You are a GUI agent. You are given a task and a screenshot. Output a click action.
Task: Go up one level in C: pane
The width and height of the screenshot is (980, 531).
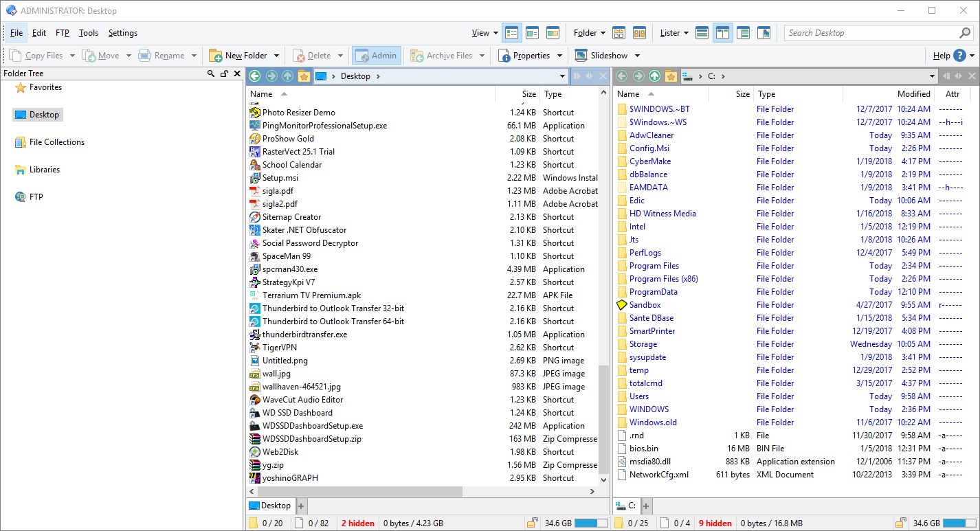[655, 76]
